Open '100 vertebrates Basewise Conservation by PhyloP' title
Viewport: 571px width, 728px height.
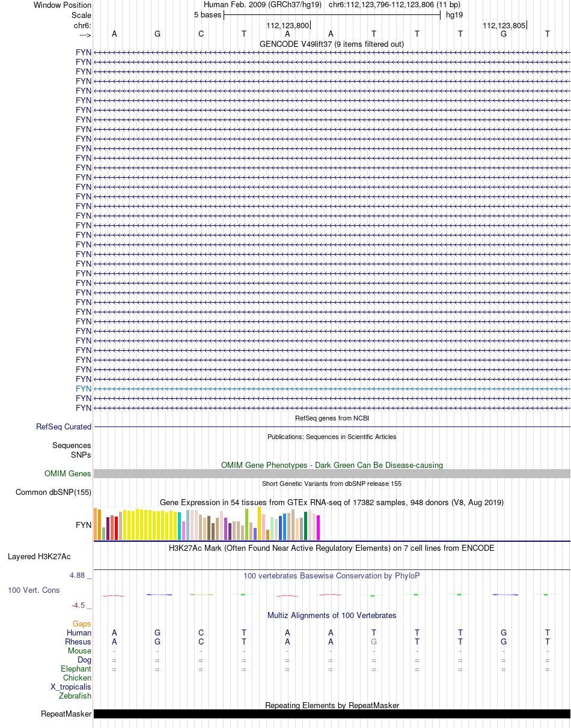(332, 575)
